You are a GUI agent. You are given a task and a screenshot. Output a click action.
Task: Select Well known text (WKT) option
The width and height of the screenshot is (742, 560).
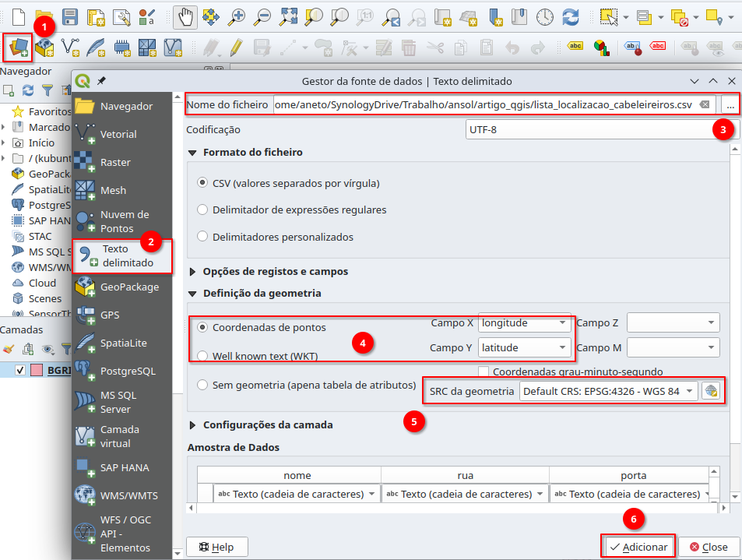pyautogui.click(x=202, y=356)
